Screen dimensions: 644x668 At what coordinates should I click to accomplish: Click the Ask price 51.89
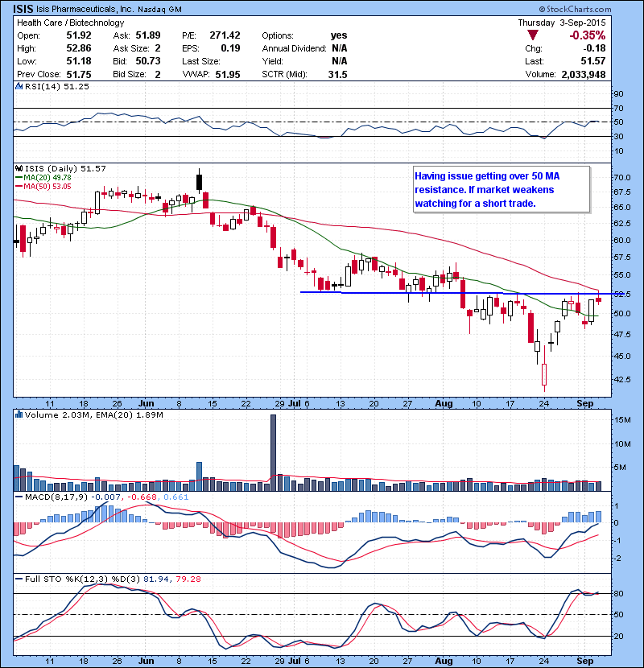(x=148, y=35)
